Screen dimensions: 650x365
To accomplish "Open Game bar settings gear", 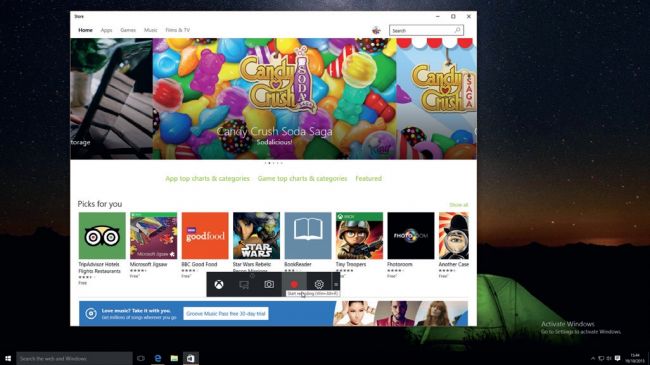I will (x=319, y=284).
